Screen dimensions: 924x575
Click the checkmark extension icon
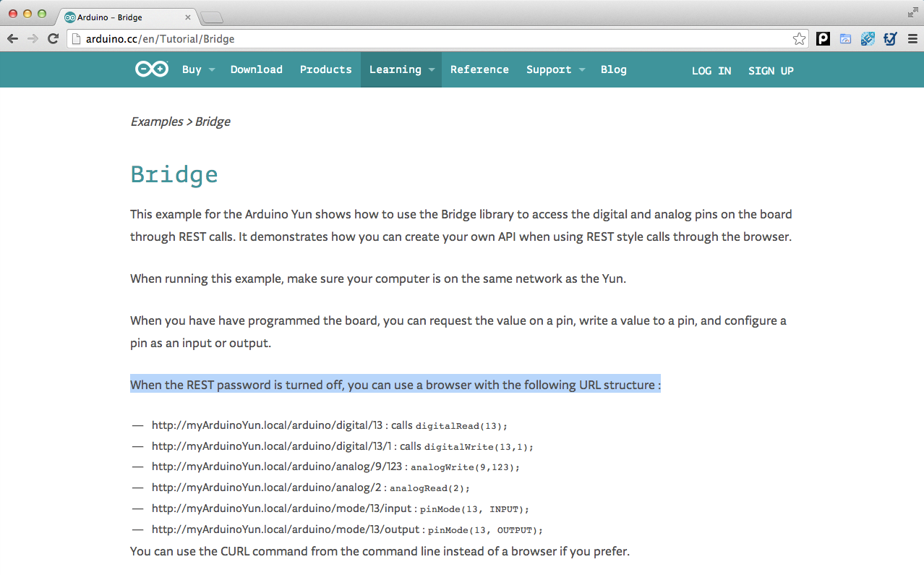coord(890,39)
